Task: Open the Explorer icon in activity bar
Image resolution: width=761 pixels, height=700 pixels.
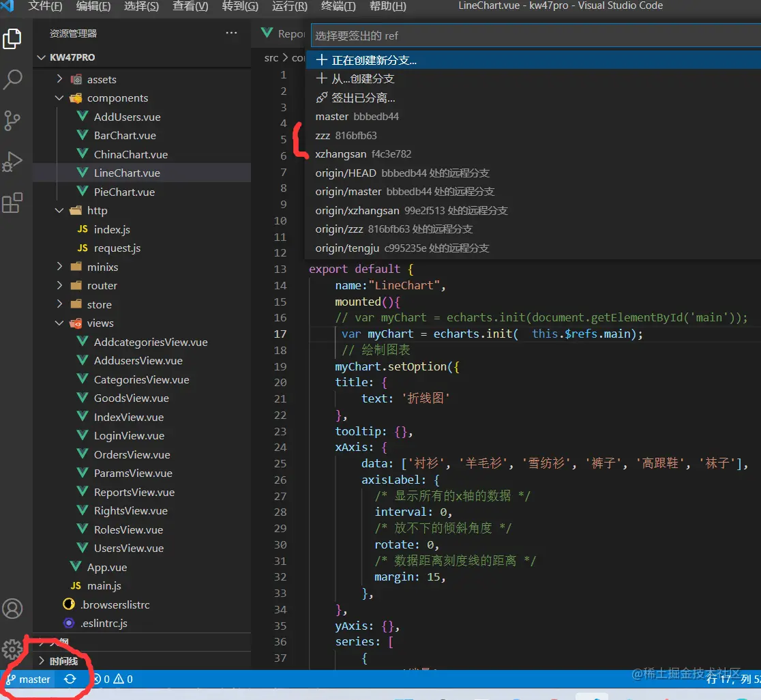Action: tap(13, 39)
